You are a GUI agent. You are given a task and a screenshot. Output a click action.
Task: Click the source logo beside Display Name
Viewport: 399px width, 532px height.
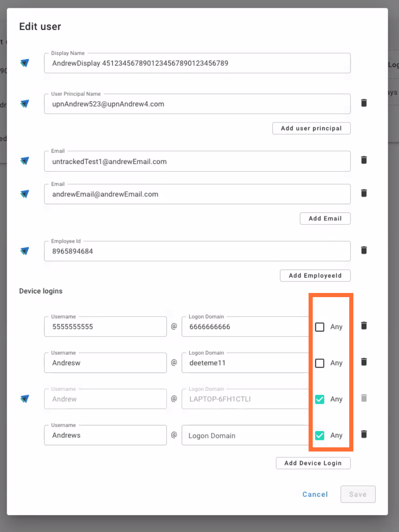click(25, 63)
